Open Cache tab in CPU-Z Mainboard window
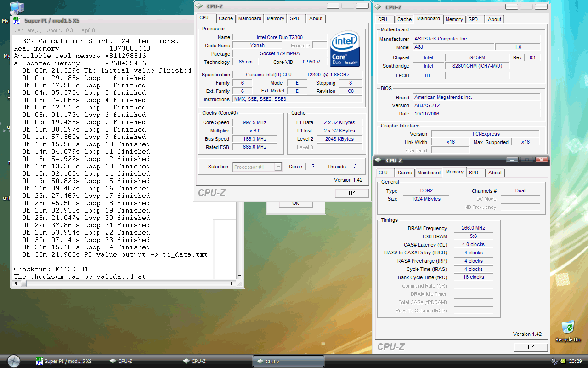The height and width of the screenshot is (368, 588). 404,19
